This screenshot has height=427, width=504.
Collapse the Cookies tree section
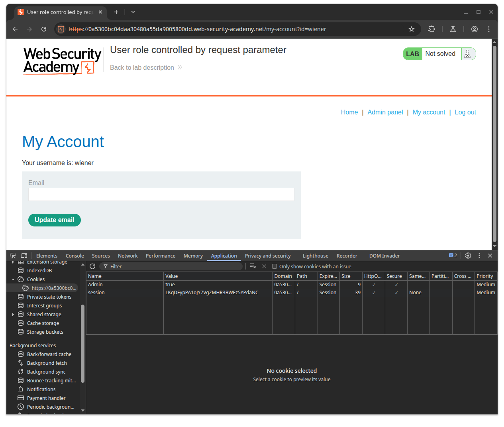pyautogui.click(x=13, y=279)
